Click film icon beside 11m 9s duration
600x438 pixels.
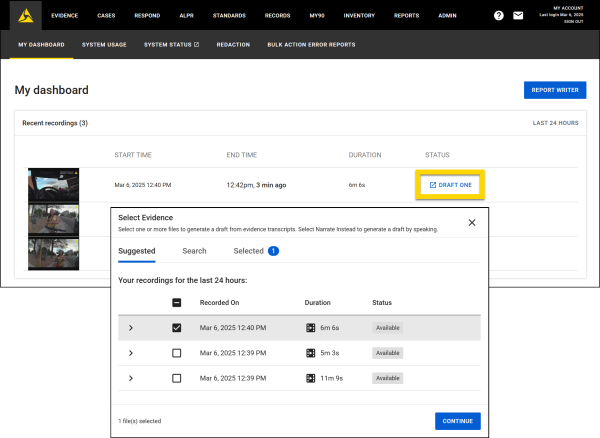pyautogui.click(x=311, y=378)
